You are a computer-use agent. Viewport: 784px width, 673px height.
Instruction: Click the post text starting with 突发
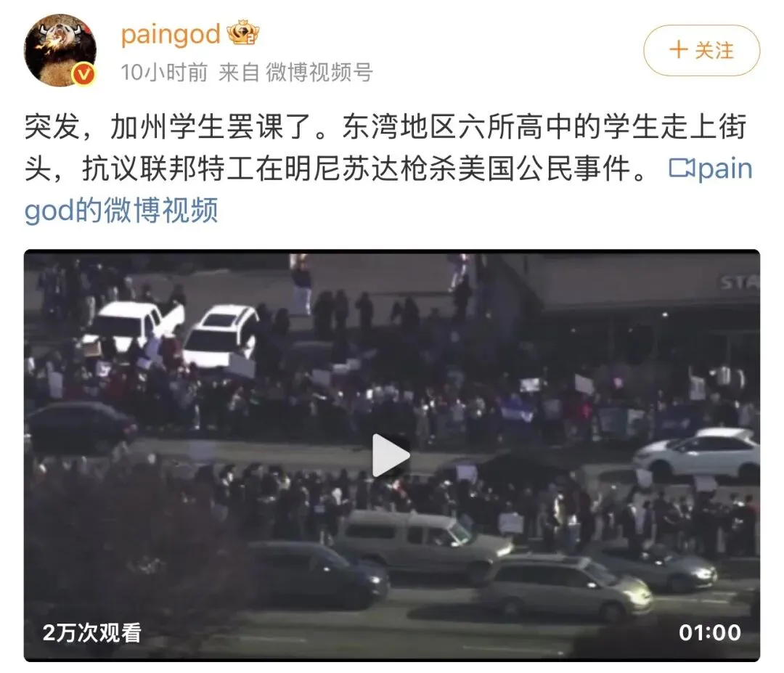pyautogui.click(x=388, y=168)
